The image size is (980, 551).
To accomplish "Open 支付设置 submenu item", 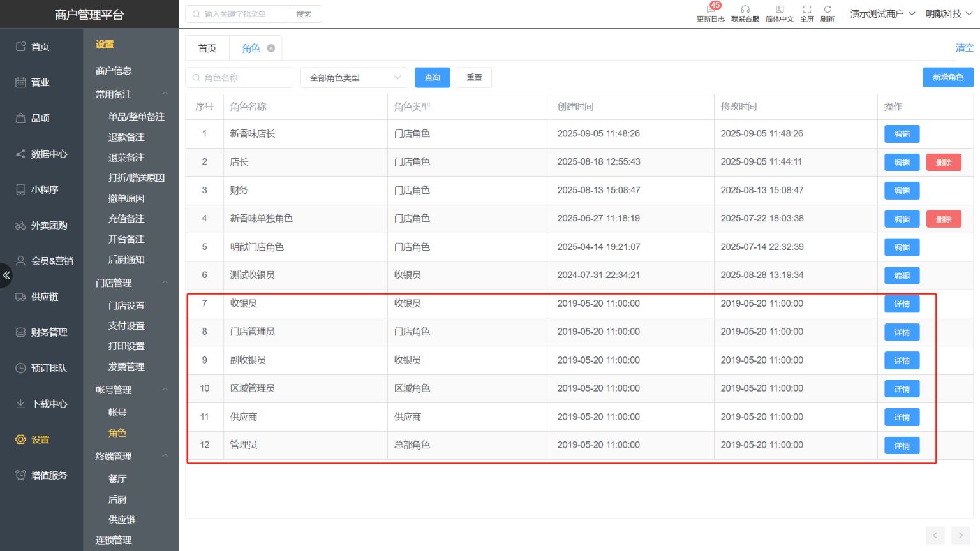I will click(126, 326).
